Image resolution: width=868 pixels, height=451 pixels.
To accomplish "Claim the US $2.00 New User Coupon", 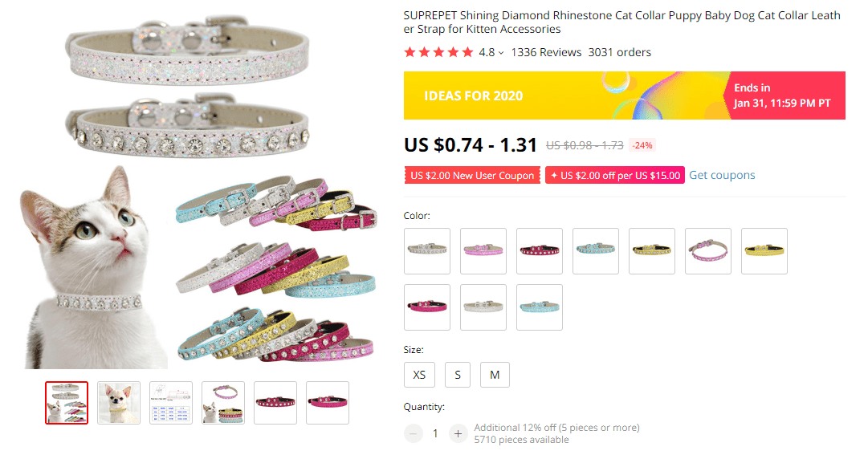I will 472,176.
